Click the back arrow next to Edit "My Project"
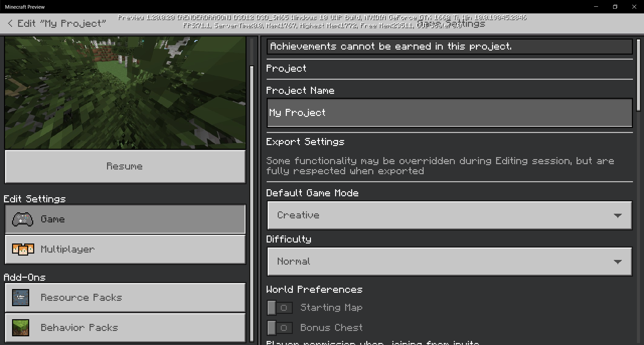The height and width of the screenshot is (345, 644). [10, 23]
